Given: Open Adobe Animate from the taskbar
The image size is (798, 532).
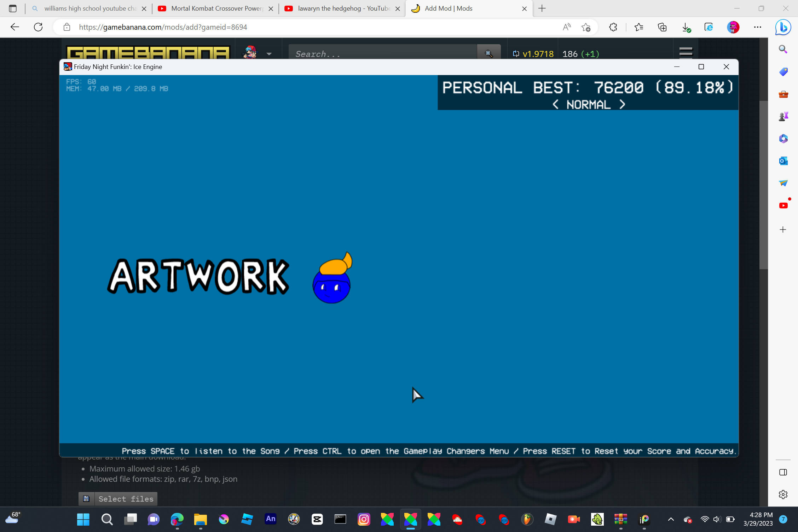Looking at the screenshot, I should pos(271,519).
